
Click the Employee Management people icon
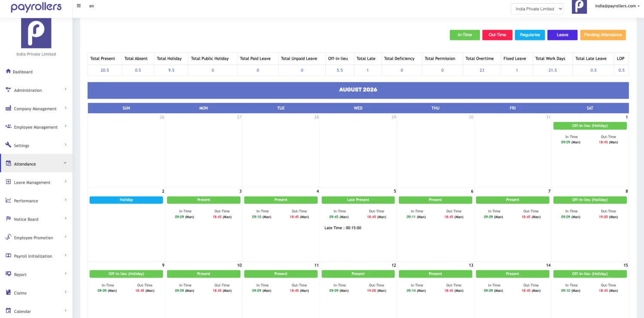8,127
